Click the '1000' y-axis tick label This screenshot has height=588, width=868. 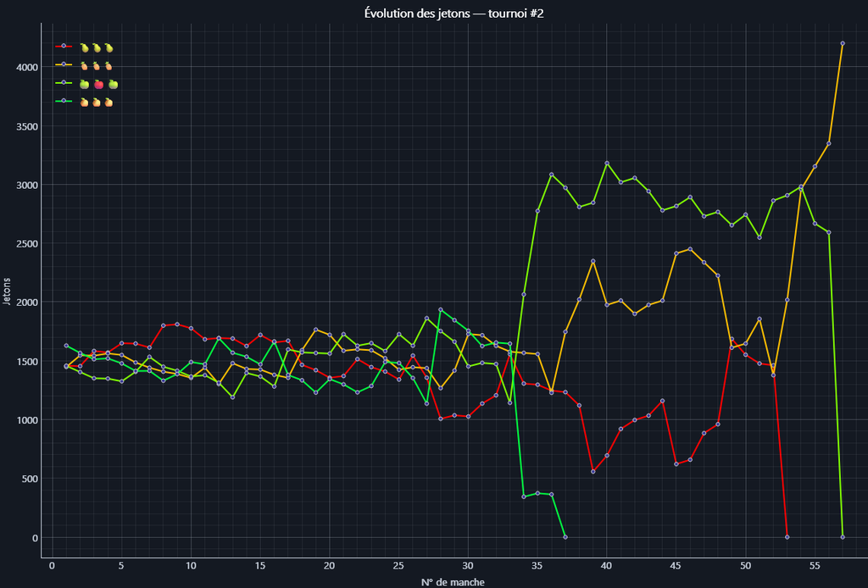point(27,420)
